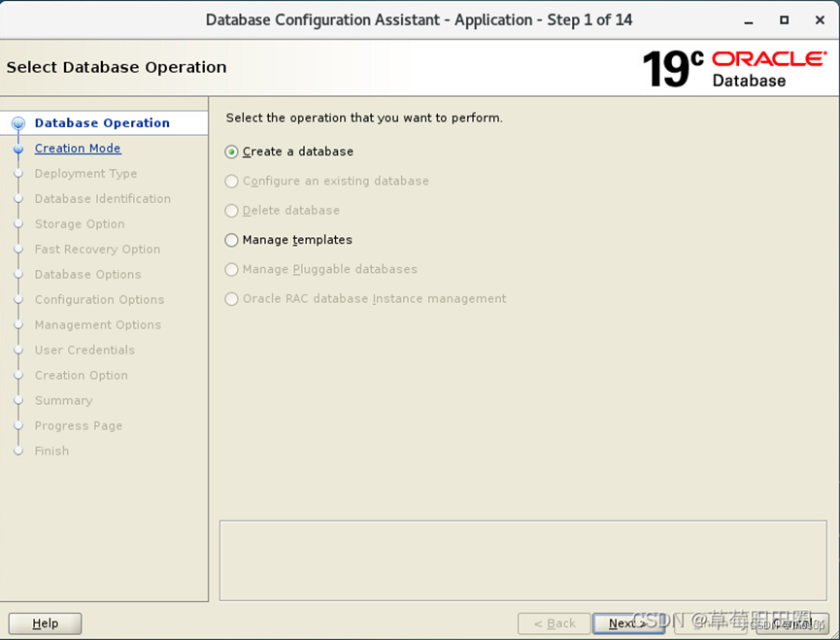The image size is (840, 640).
Task: Proceed with the Next button
Action: point(629,623)
